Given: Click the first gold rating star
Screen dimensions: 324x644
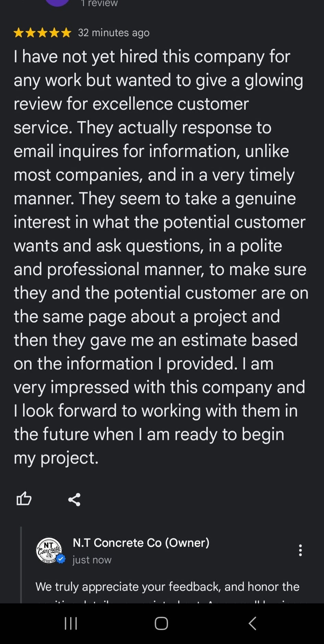Looking at the screenshot, I should pos(19,33).
